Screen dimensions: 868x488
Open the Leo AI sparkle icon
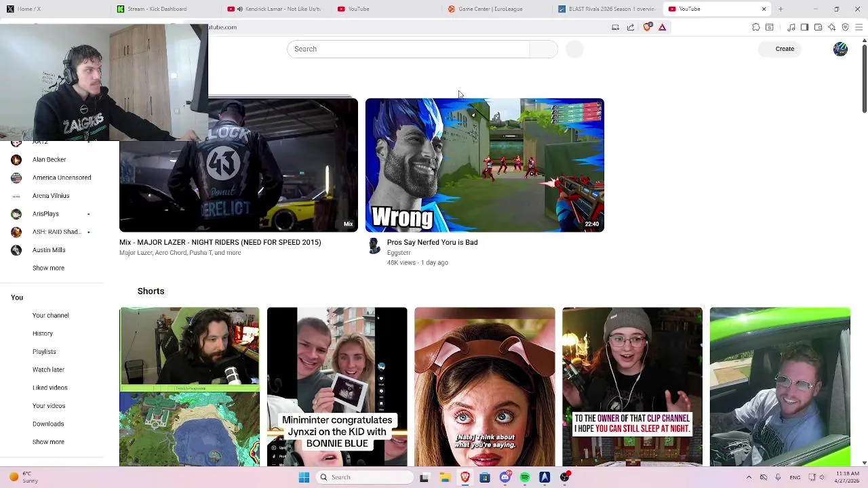click(x=831, y=27)
